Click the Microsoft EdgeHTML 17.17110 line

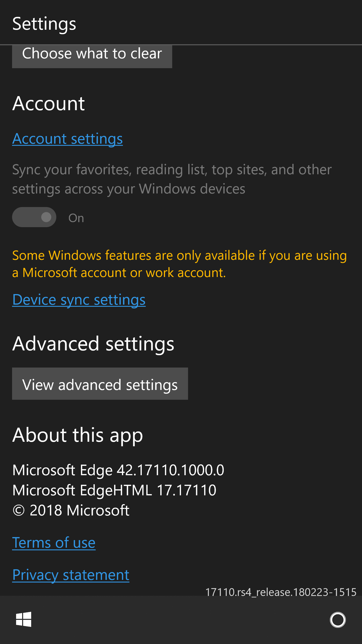114,490
